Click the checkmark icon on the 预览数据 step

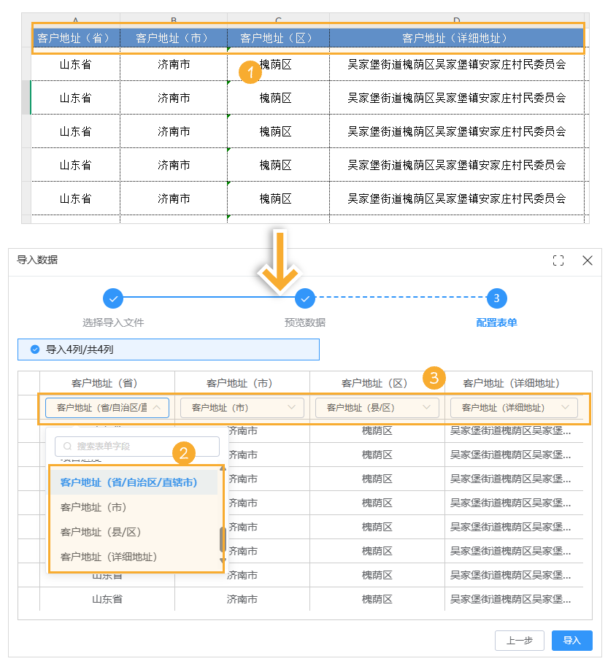(x=304, y=298)
